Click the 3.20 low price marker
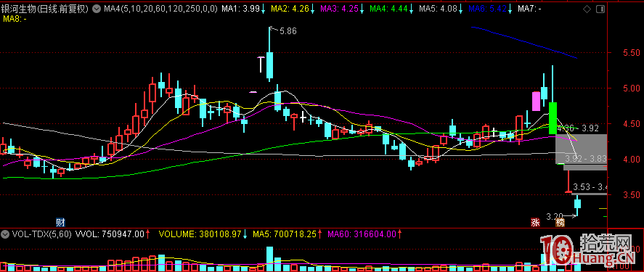644x272 pixels. [x=554, y=215]
